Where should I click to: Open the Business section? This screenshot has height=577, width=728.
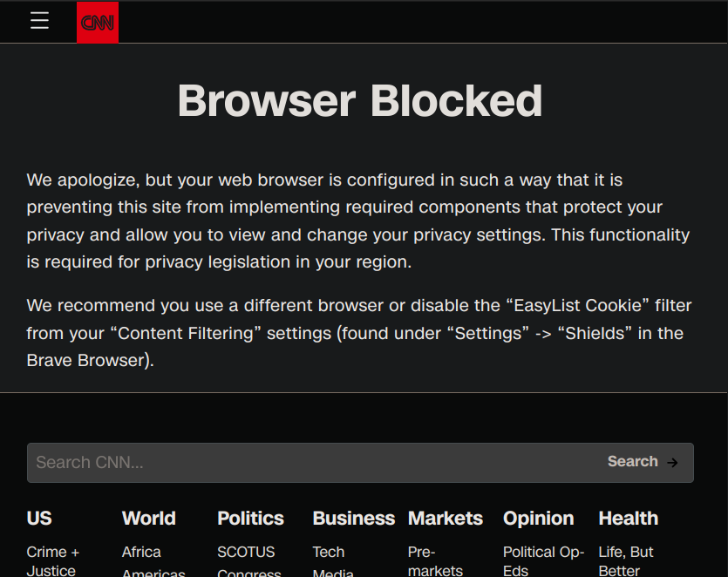point(353,519)
